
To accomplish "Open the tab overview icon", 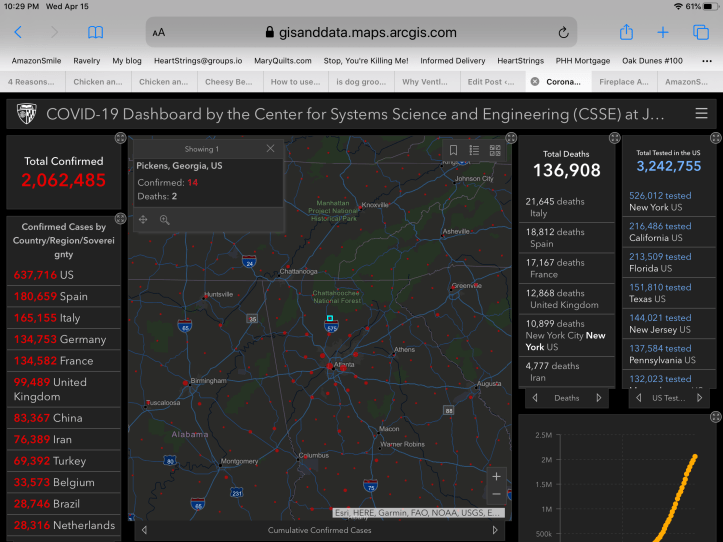I will 701,32.
